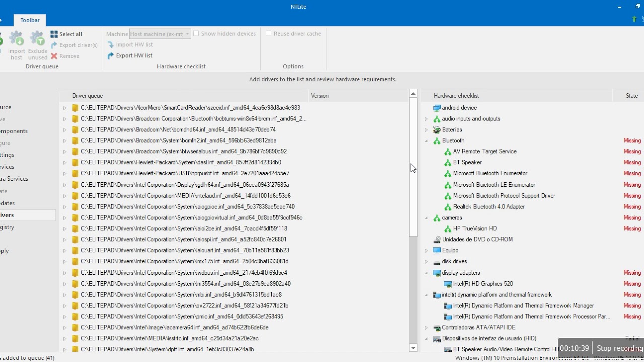Click the Controladoras ATA/ATAPI IDE icon
The height and width of the screenshot is (362, 644).
point(437,328)
